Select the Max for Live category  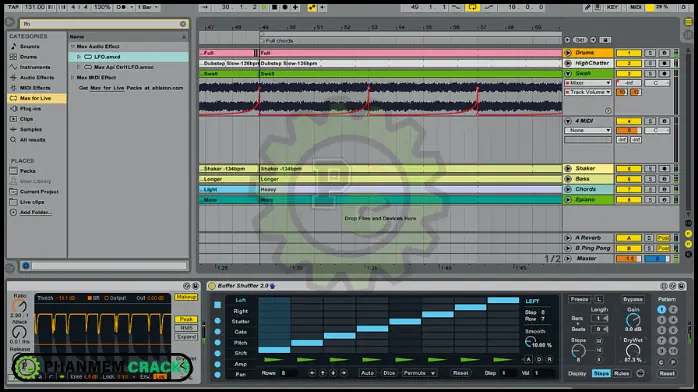[37, 98]
